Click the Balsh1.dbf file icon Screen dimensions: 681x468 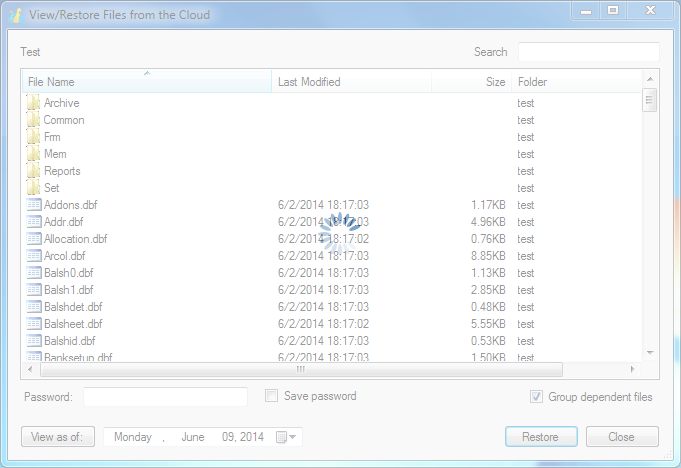point(34,289)
